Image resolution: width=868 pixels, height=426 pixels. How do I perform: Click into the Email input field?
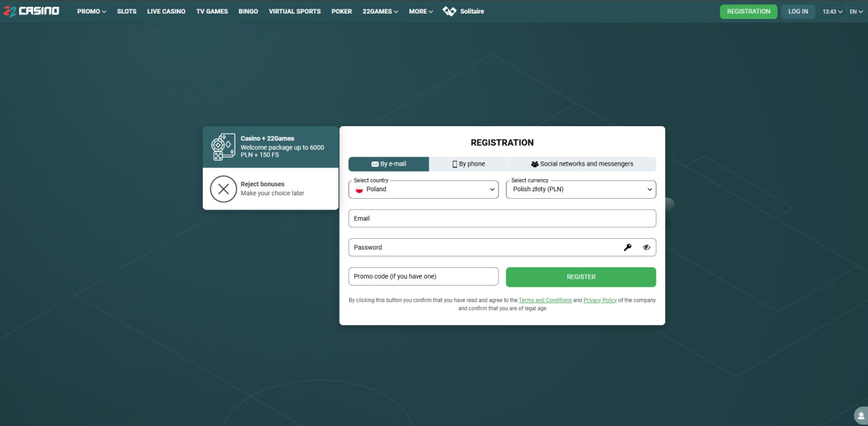[502, 218]
